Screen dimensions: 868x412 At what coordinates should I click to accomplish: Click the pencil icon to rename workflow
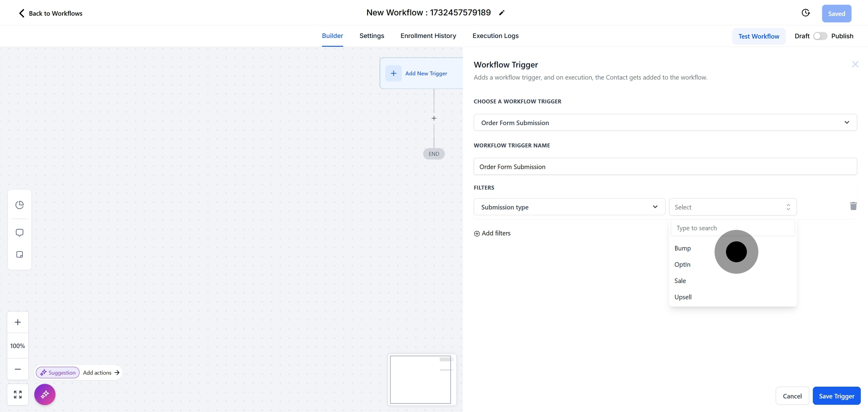pos(502,13)
